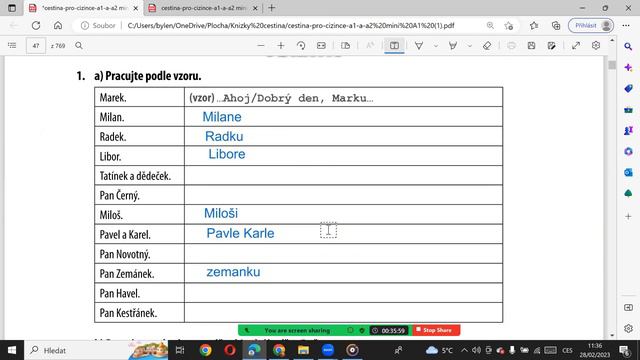Open the sidebar settings gear
Screen dimensions: 640x360
click(x=628, y=328)
